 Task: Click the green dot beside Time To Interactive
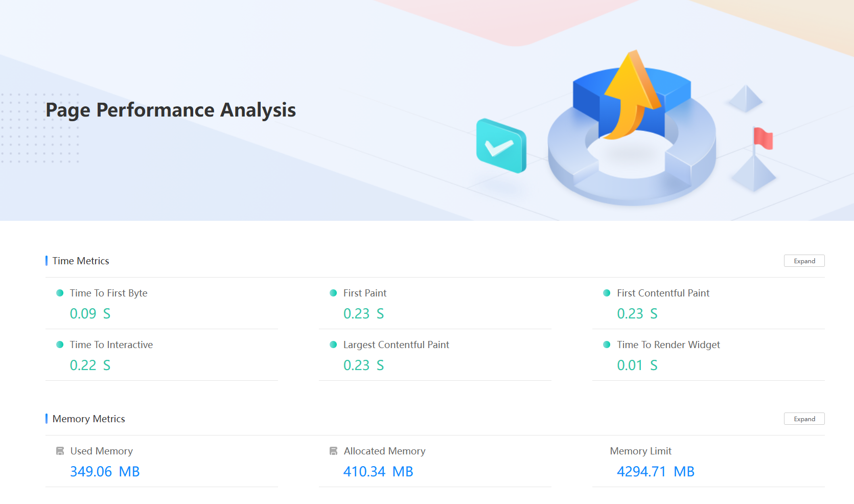point(60,345)
